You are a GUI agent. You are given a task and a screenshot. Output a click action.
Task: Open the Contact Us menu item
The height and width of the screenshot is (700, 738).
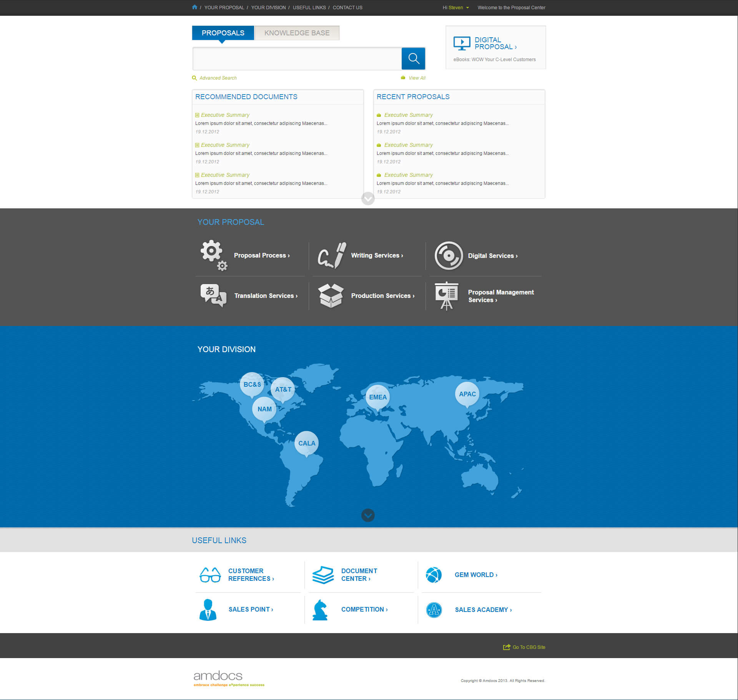point(347,7)
